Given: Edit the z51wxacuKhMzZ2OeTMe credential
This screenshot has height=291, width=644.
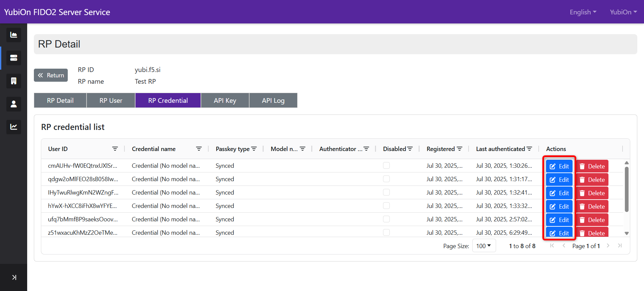Looking at the screenshot, I should pyautogui.click(x=559, y=232).
